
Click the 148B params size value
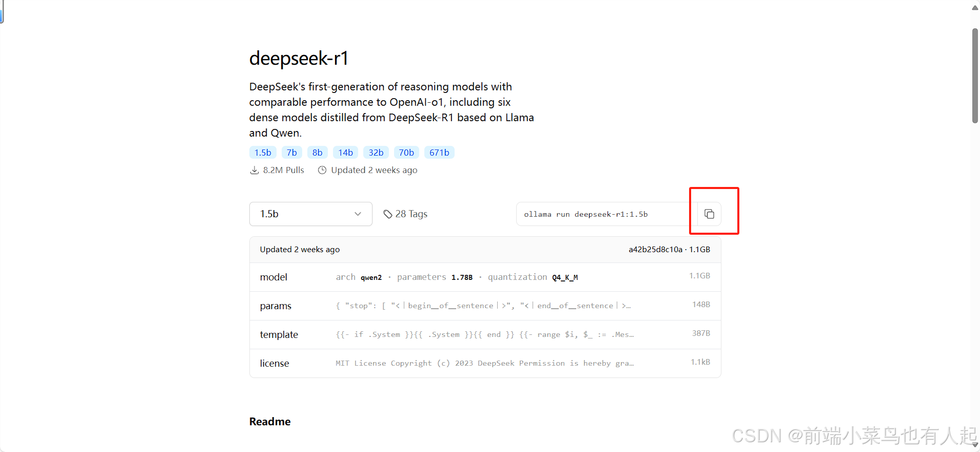click(x=701, y=305)
